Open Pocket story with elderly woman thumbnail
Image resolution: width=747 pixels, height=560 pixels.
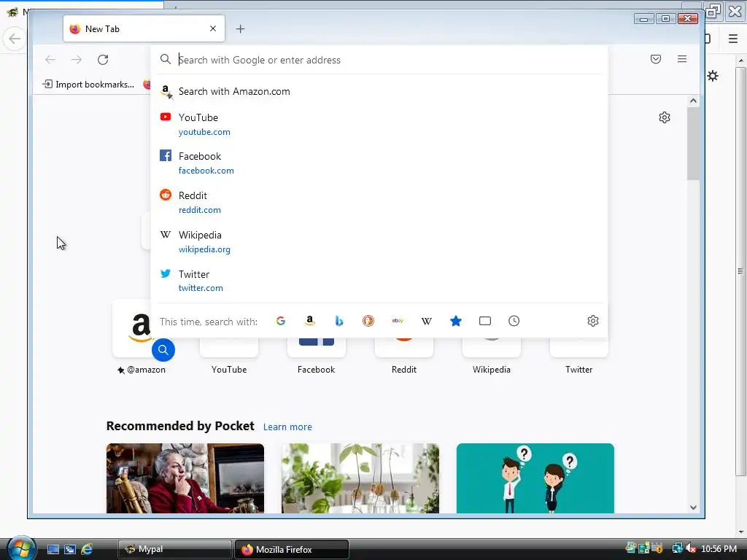click(x=185, y=478)
